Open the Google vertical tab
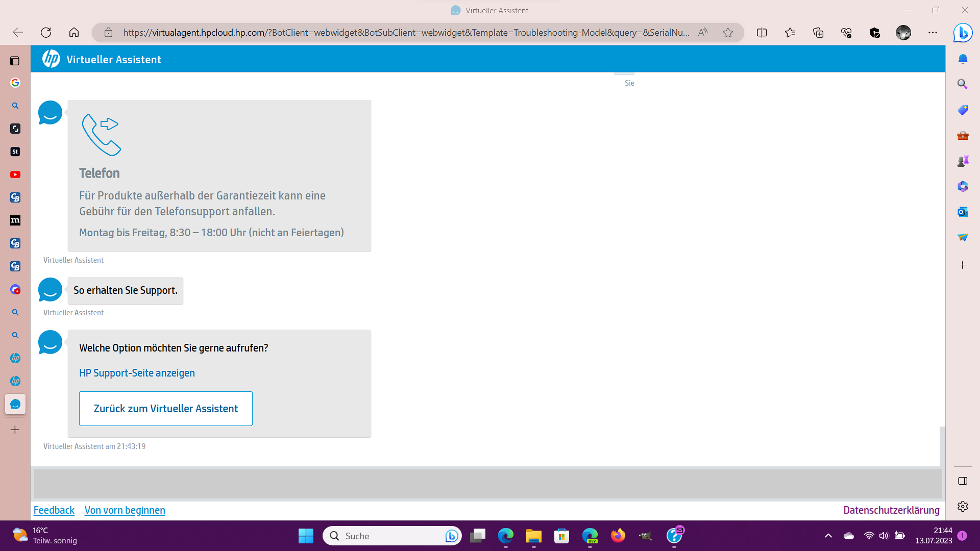The image size is (980, 551). click(x=15, y=83)
